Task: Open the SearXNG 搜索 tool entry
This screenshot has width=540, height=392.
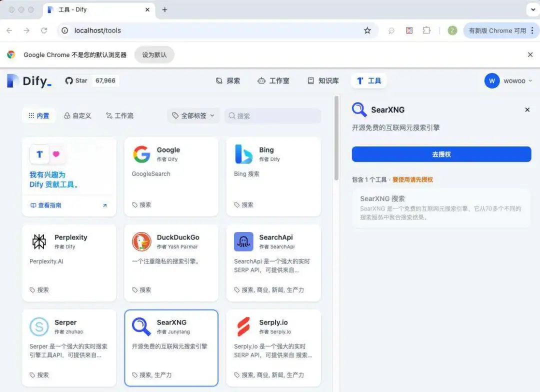Action: 441,207
